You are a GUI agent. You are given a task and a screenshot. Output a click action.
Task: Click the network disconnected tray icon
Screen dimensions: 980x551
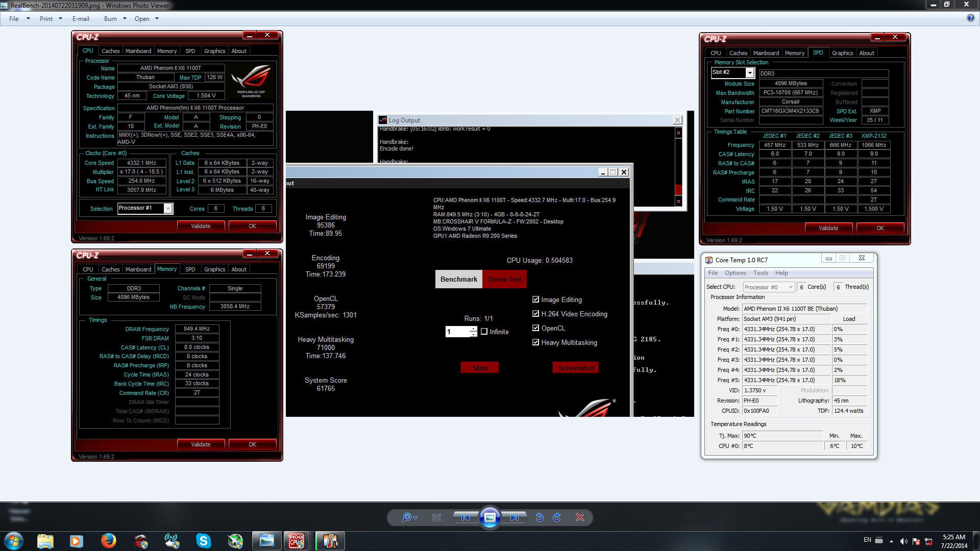pyautogui.click(x=928, y=541)
